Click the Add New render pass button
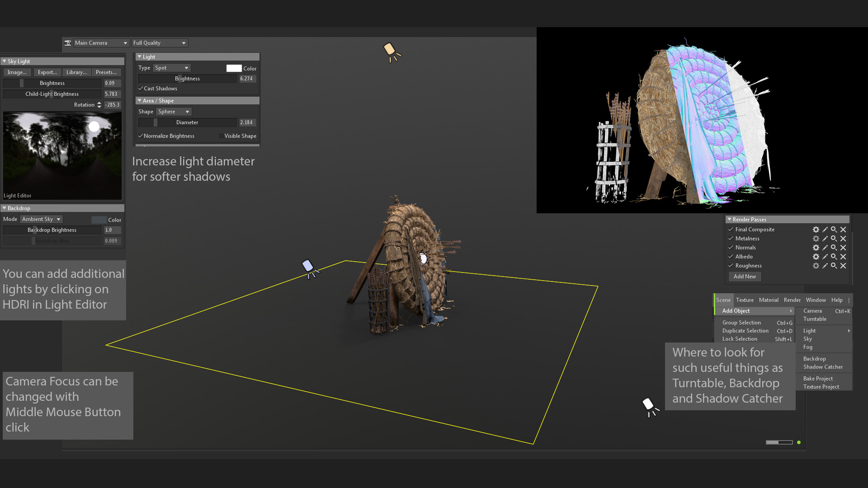868x488 pixels. pos(744,277)
